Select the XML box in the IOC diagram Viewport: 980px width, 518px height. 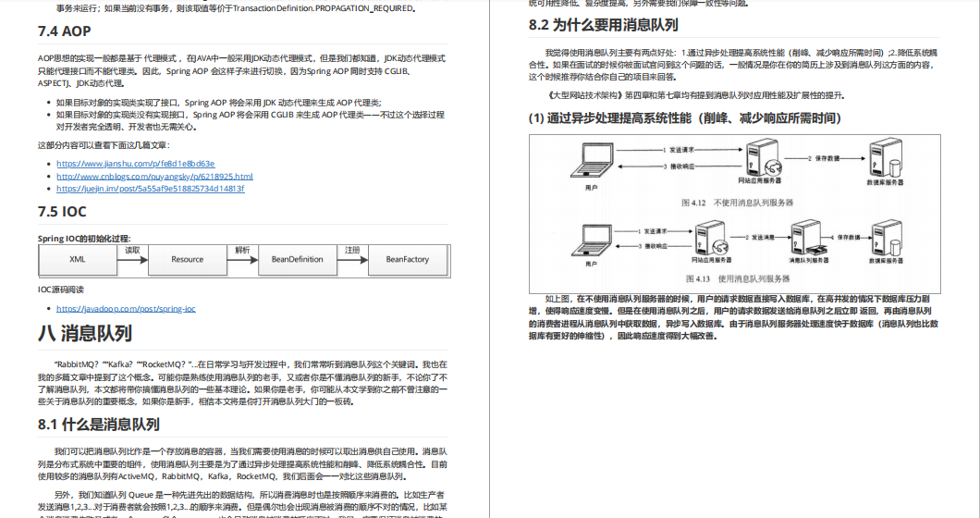[78, 260]
